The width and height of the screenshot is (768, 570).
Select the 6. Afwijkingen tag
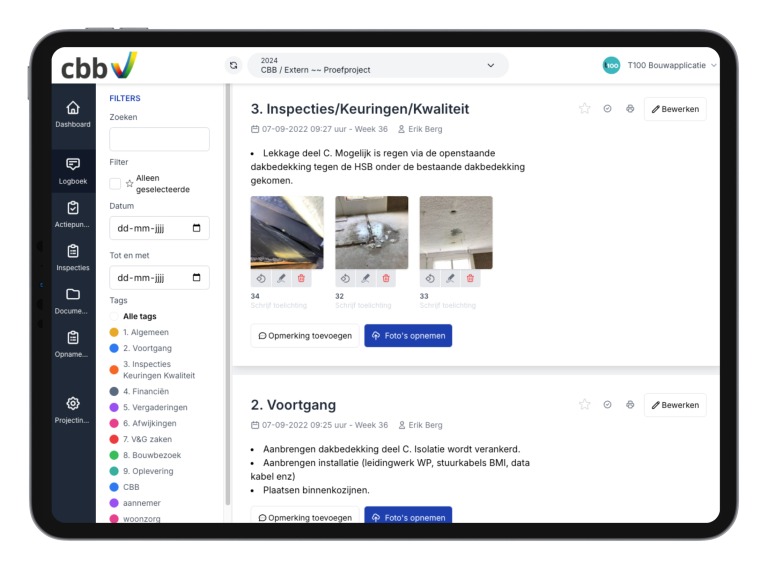pos(143,423)
